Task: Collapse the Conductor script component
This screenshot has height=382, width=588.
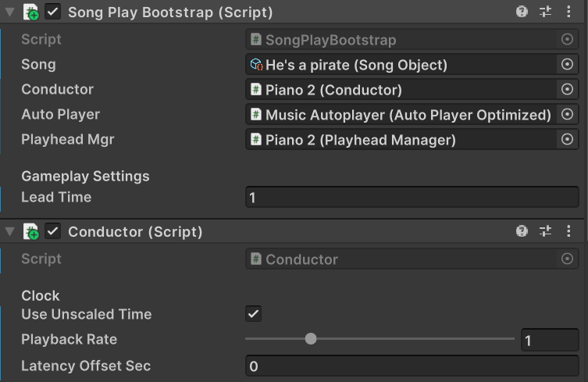Action: click(x=9, y=231)
